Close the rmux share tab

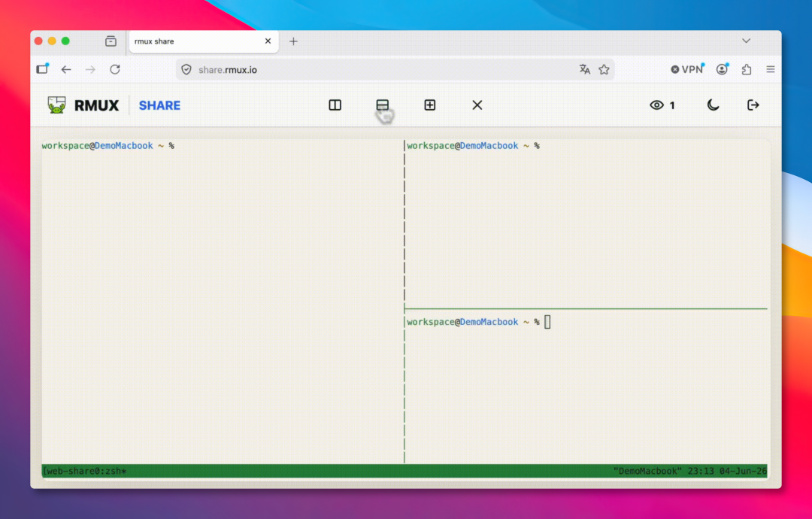[268, 41]
